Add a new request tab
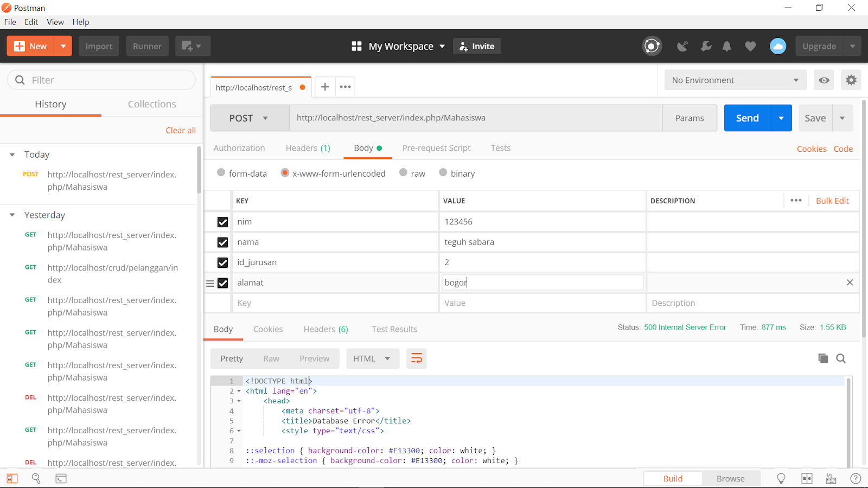The image size is (868, 488). 325,87
